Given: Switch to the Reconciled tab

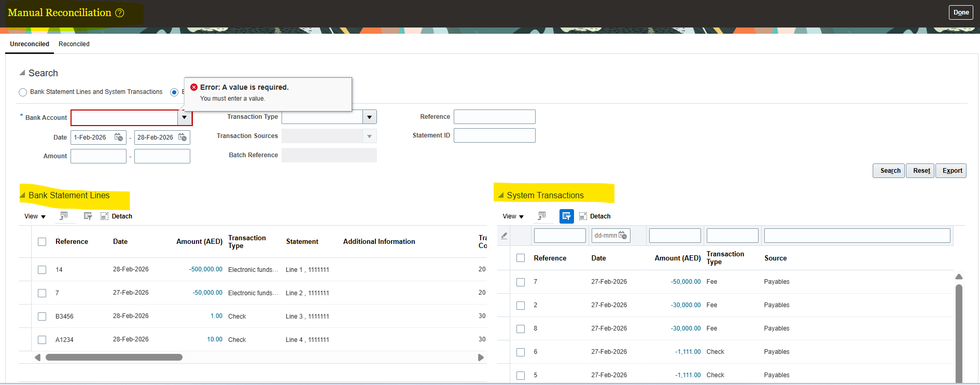Looking at the screenshot, I should click(x=74, y=44).
